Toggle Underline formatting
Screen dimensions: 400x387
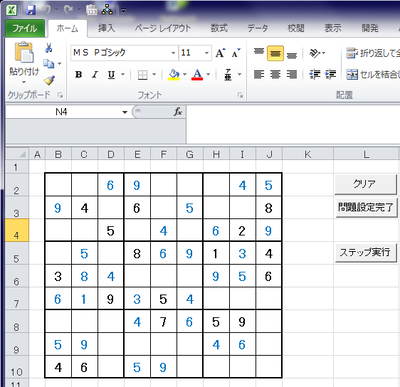[111, 75]
